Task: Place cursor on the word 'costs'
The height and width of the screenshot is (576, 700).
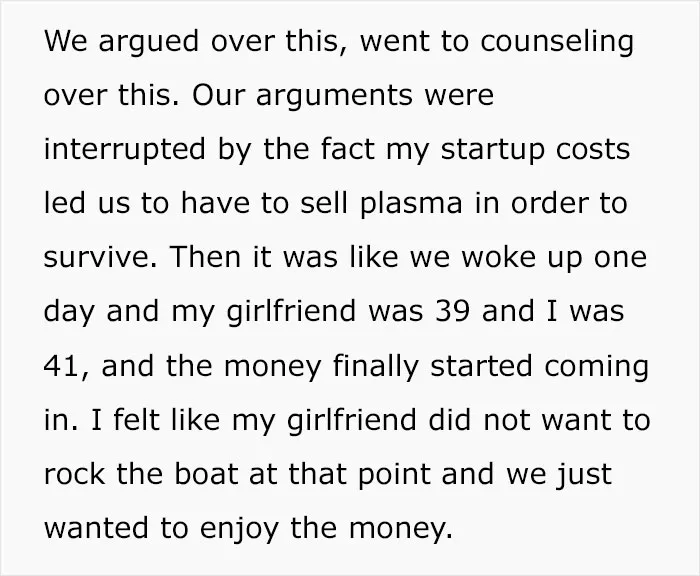Action: [x=593, y=150]
